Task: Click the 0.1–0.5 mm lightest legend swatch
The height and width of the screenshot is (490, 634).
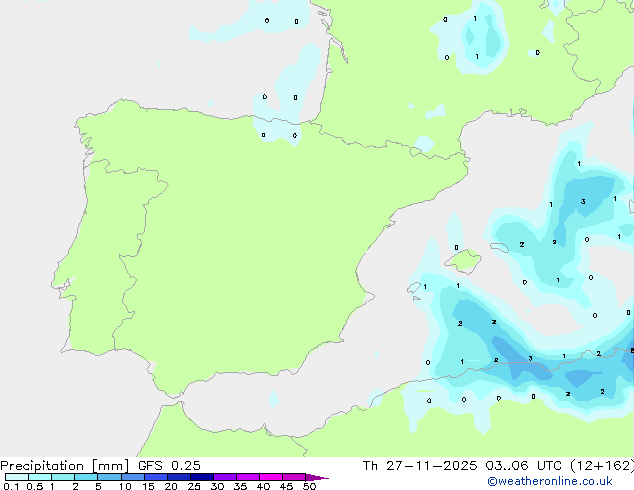Action: [17, 477]
